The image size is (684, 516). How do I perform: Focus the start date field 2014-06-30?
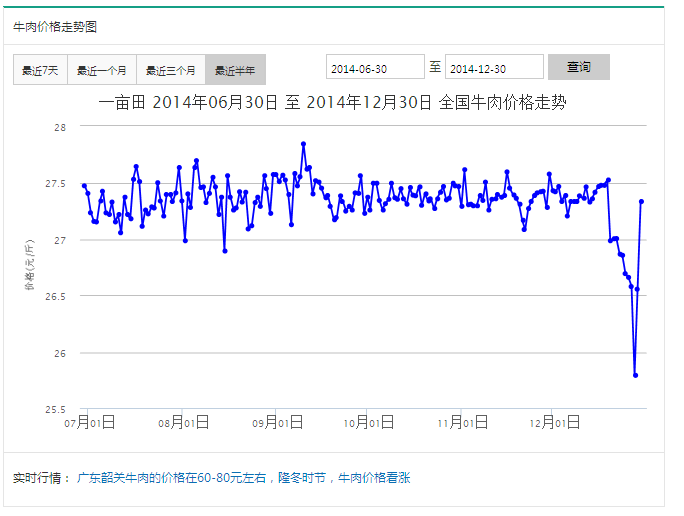click(375, 68)
